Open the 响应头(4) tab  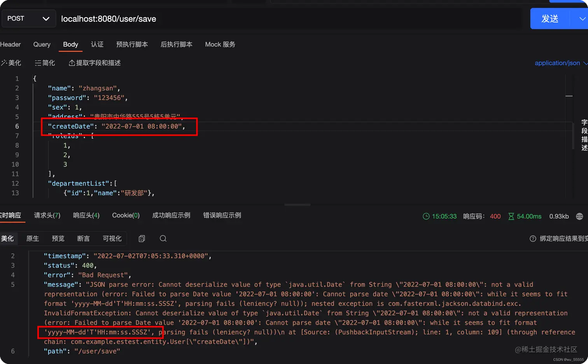pos(86,215)
